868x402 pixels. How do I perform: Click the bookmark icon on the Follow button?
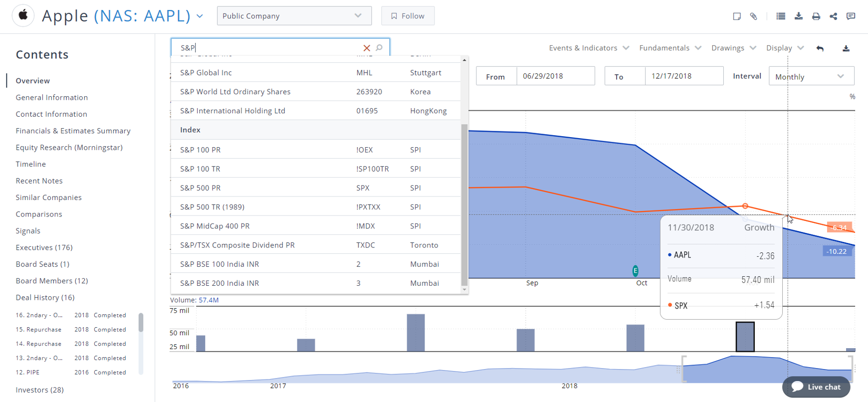tap(394, 16)
